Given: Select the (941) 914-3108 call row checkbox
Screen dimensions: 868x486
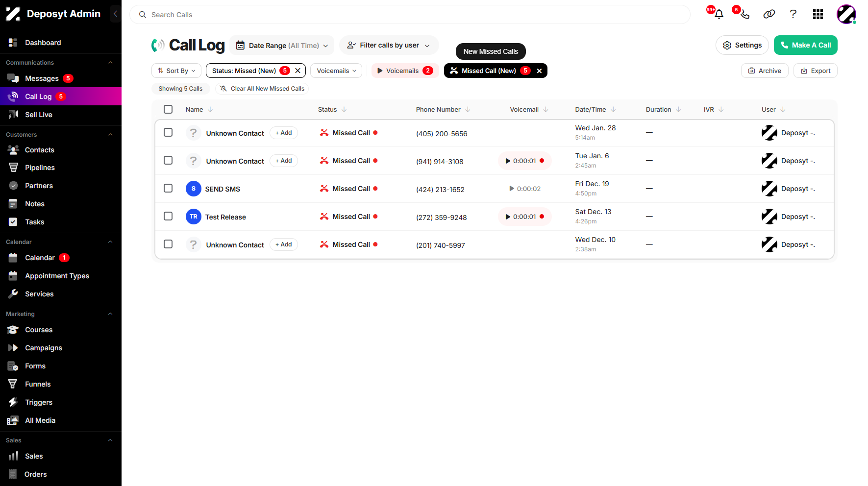Looking at the screenshot, I should click(x=168, y=160).
